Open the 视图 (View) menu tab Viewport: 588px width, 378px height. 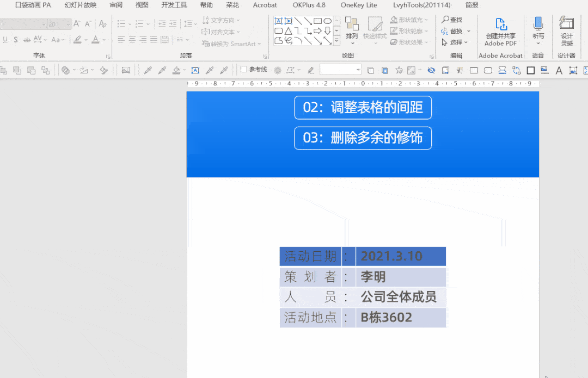(142, 5)
